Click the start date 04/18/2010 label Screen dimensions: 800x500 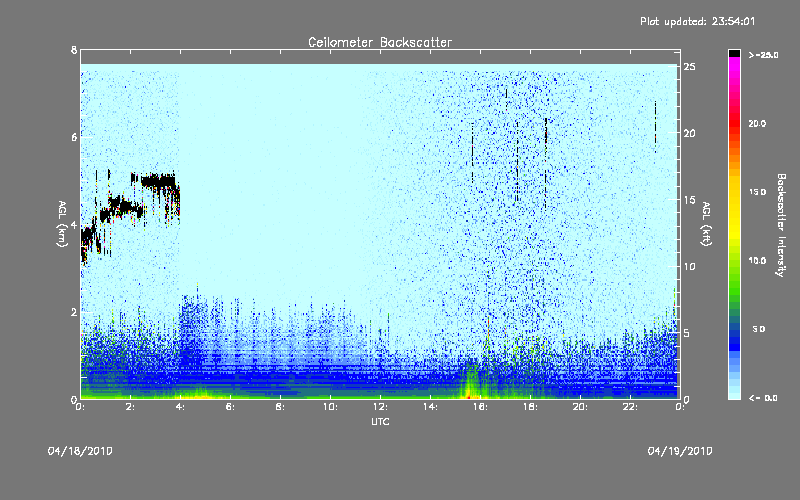tap(80, 451)
